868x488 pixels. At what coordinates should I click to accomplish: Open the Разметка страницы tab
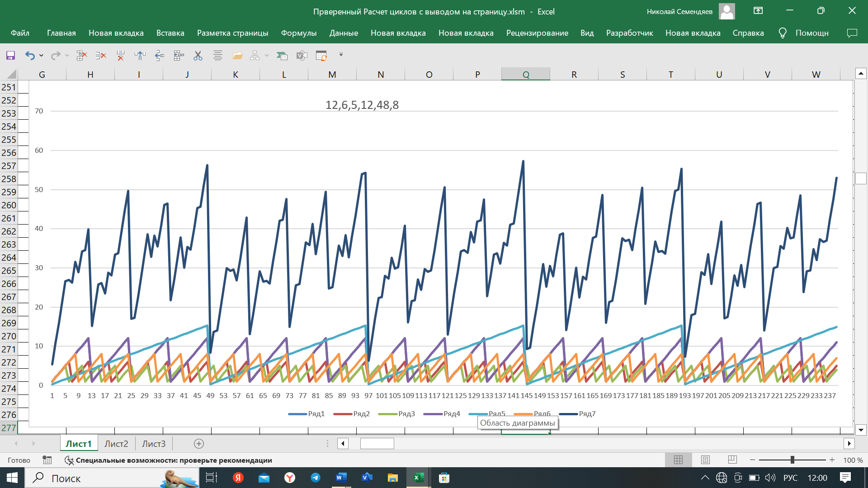point(233,33)
